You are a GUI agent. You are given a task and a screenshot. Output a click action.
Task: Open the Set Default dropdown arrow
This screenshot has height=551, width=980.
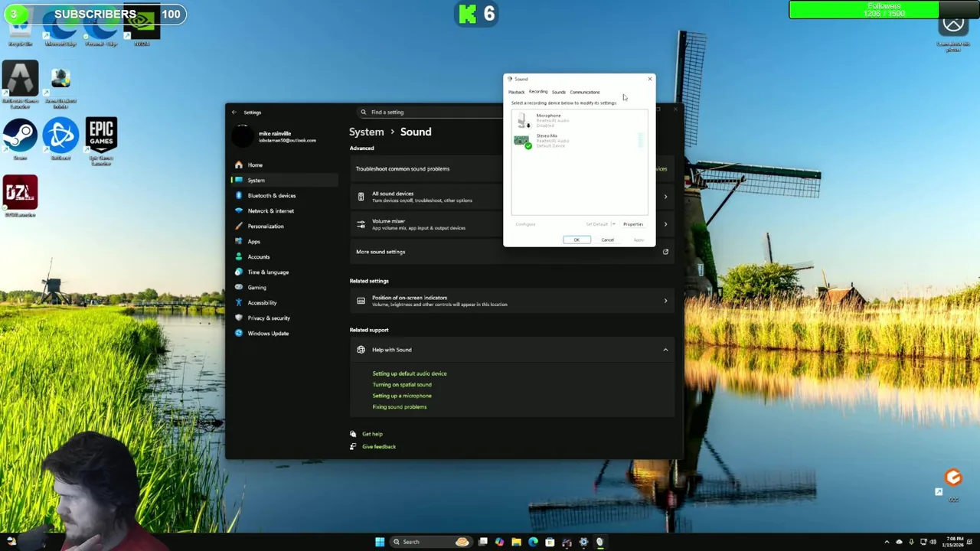tap(613, 224)
